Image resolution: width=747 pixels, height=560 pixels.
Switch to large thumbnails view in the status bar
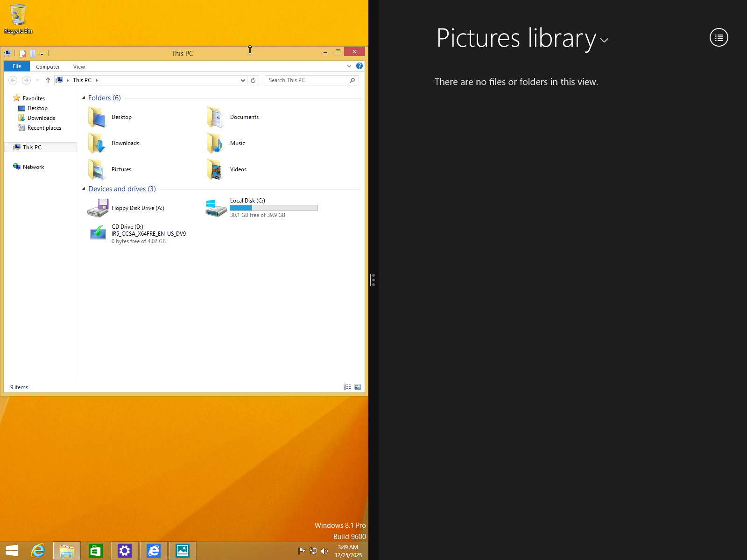pos(358,386)
